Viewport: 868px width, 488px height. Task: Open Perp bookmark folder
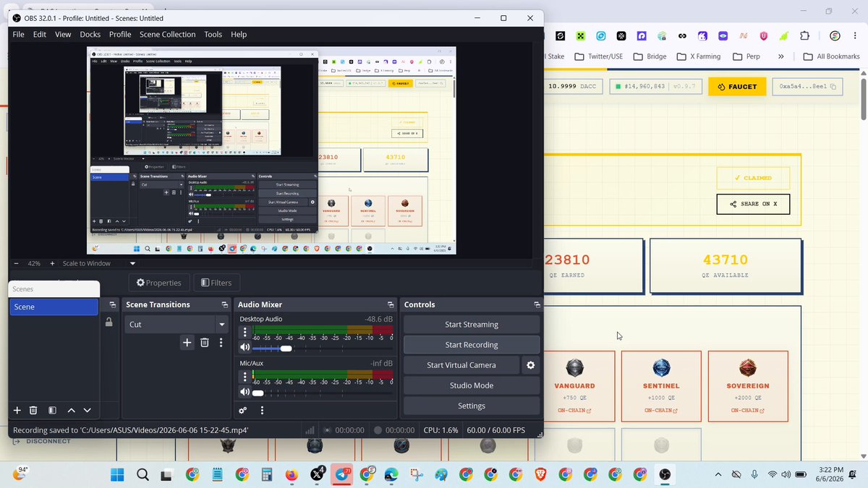pyautogui.click(x=746, y=56)
